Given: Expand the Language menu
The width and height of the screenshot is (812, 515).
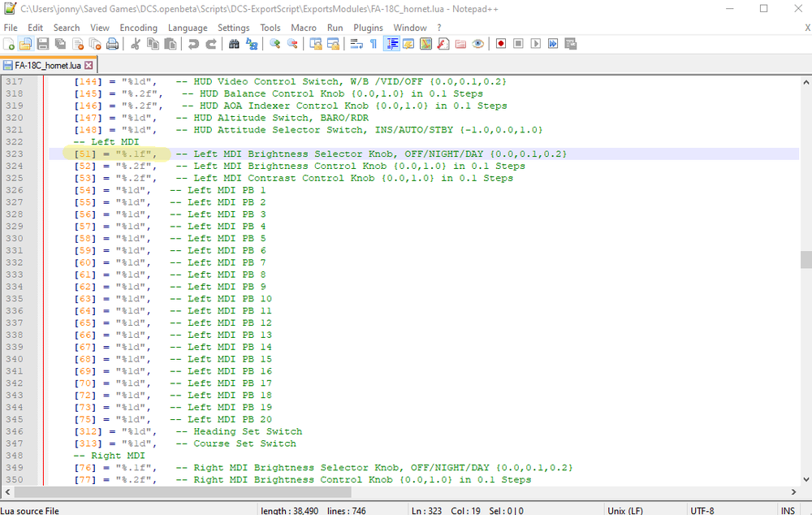Looking at the screenshot, I should pyautogui.click(x=188, y=28).
